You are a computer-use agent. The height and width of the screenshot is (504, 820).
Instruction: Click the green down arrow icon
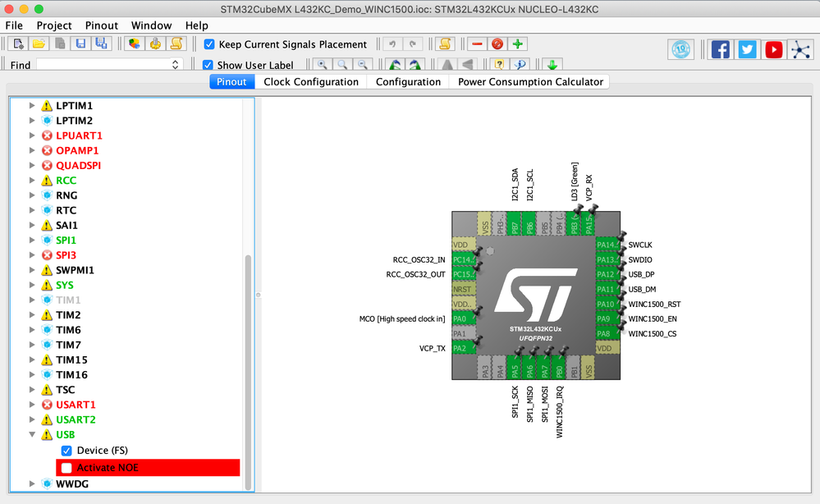pos(552,64)
